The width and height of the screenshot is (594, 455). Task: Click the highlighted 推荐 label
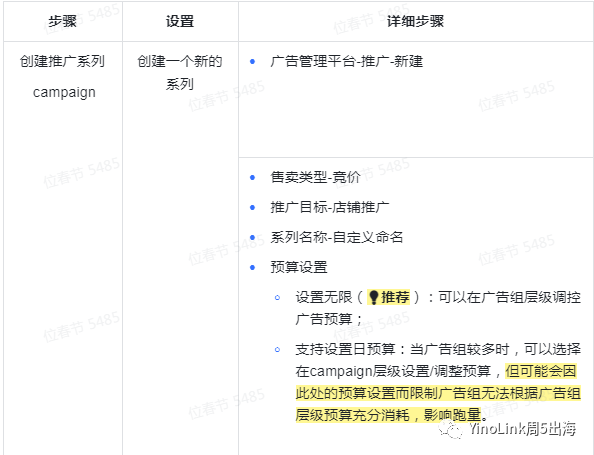[395, 297]
